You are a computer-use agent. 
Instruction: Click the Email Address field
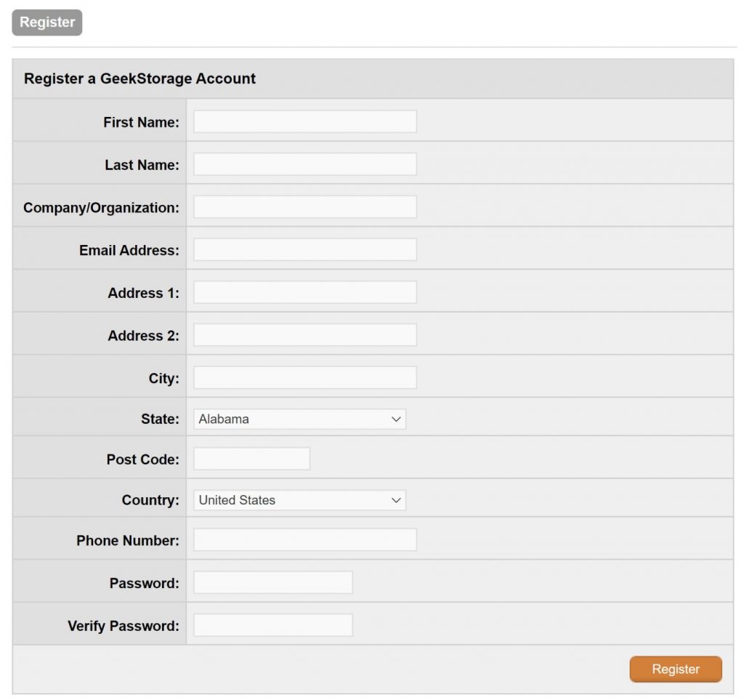[x=305, y=249]
